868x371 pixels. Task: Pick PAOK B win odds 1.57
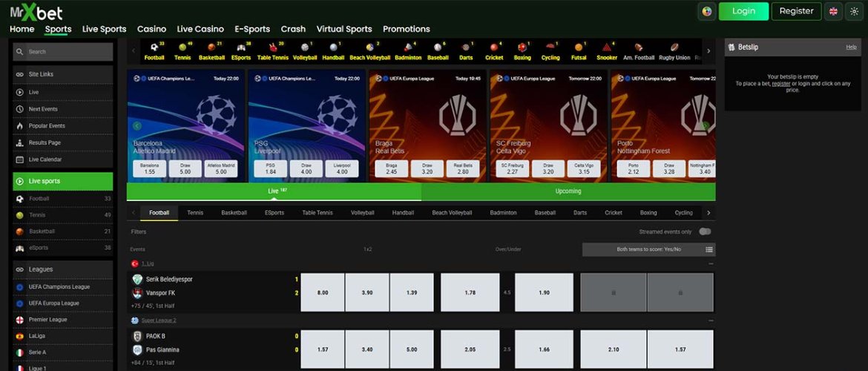coord(323,349)
